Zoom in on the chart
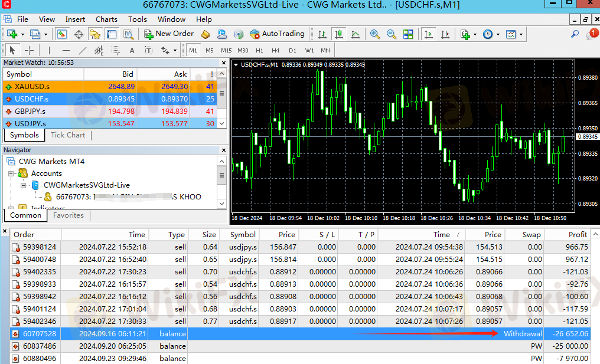 pos(374,34)
